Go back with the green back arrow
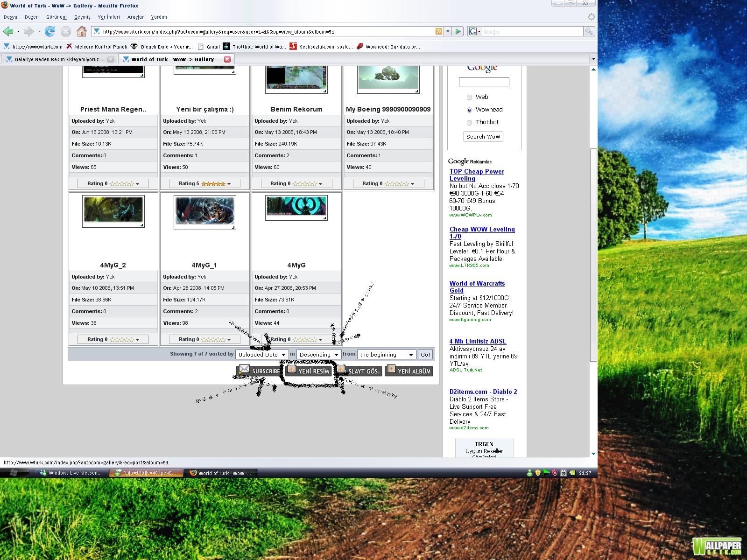This screenshot has width=747, height=560. pos(7,31)
